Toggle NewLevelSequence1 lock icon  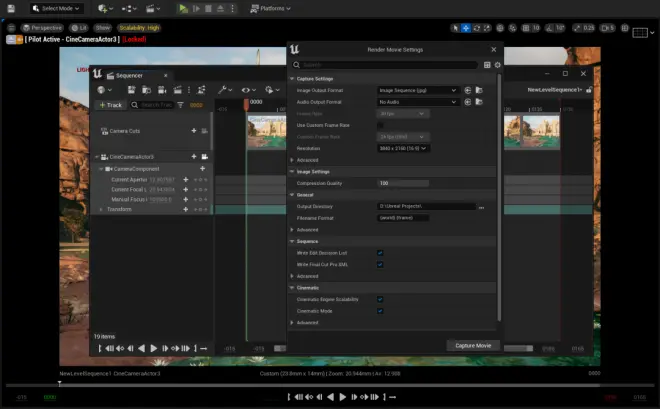(589, 90)
